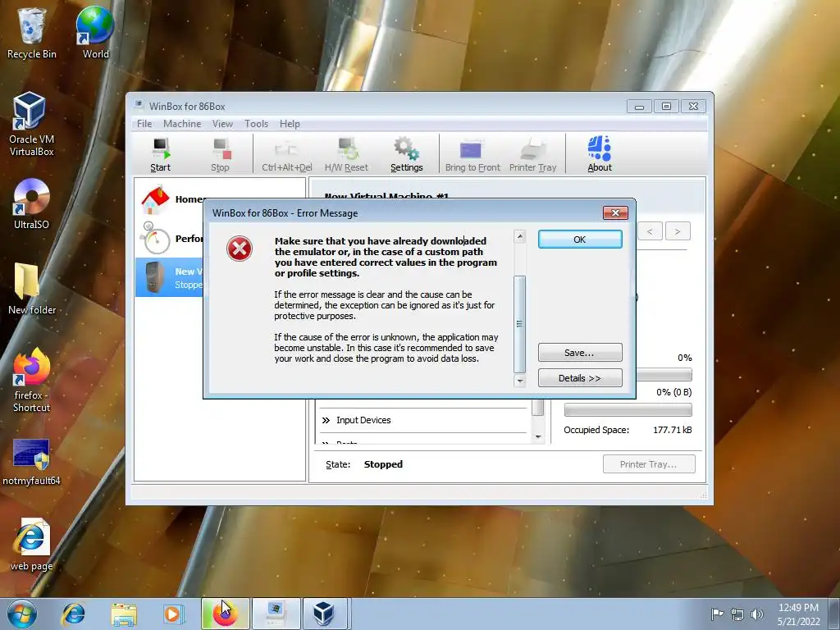Click the H/W Reset toolbar icon
Screen dimensions: 840x630
tap(346, 154)
